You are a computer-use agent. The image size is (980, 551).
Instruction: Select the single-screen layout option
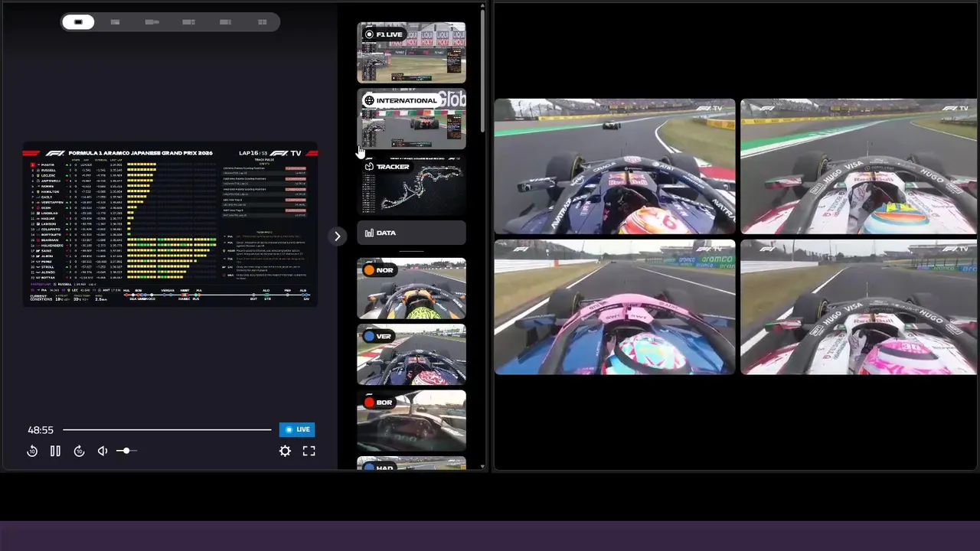(78, 22)
